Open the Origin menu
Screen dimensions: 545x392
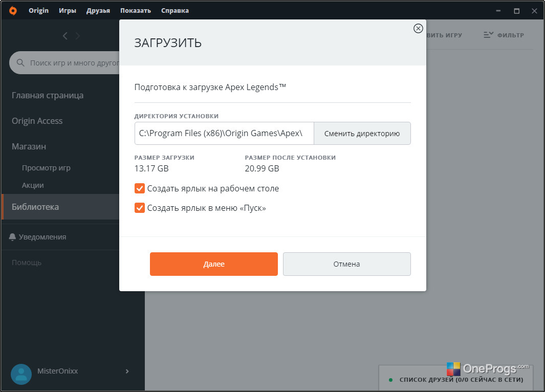[x=38, y=11]
